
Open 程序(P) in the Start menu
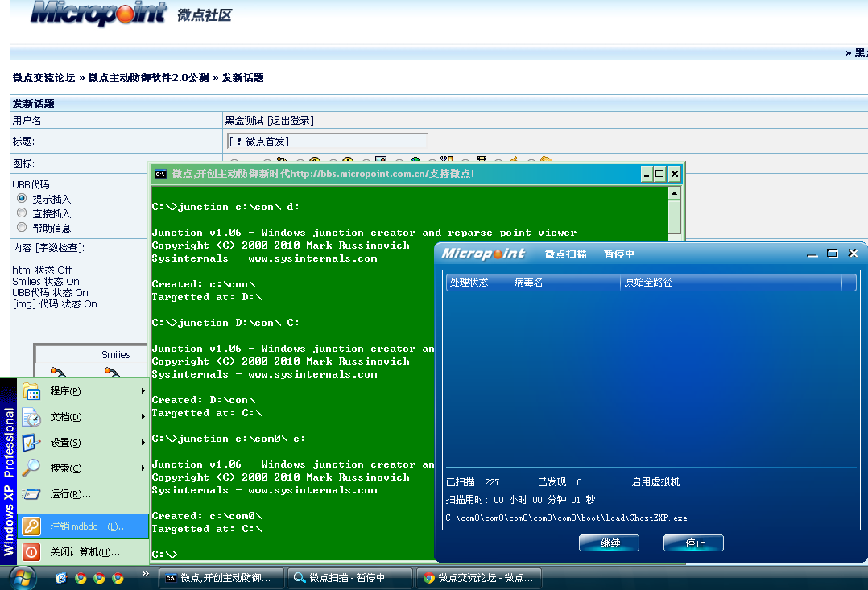[x=83, y=390]
